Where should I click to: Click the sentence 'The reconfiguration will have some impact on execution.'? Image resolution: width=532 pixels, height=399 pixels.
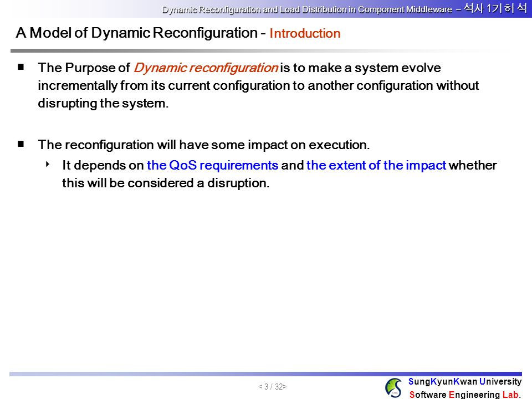[x=203, y=145]
